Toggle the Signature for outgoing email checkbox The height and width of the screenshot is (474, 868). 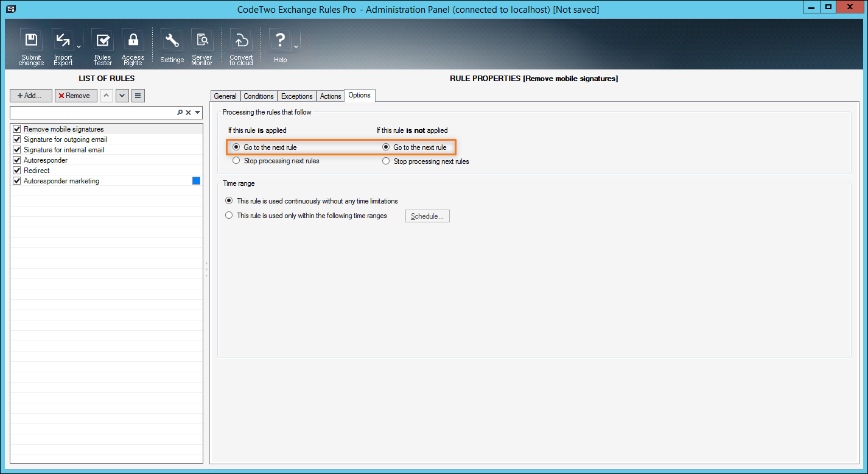pyautogui.click(x=17, y=140)
